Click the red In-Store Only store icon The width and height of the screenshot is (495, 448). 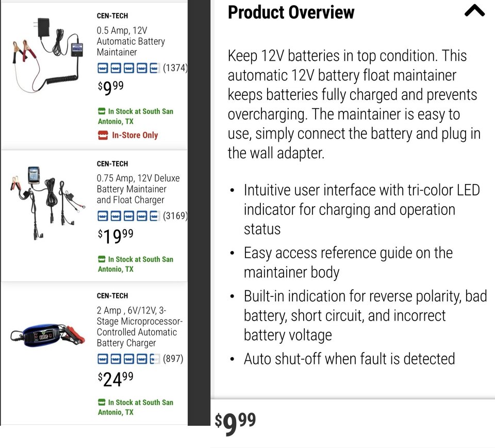coord(103,135)
